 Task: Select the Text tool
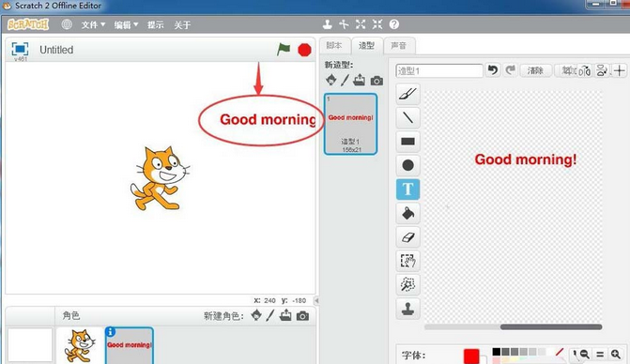point(407,189)
